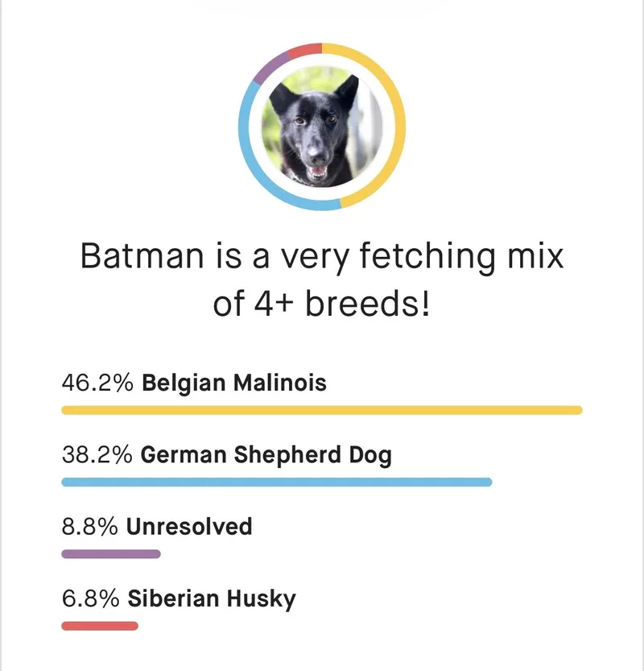Click the dog's nose in the photo
Image resolution: width=644 pixels, height=671 pixels.
click(x=318, y=155)
